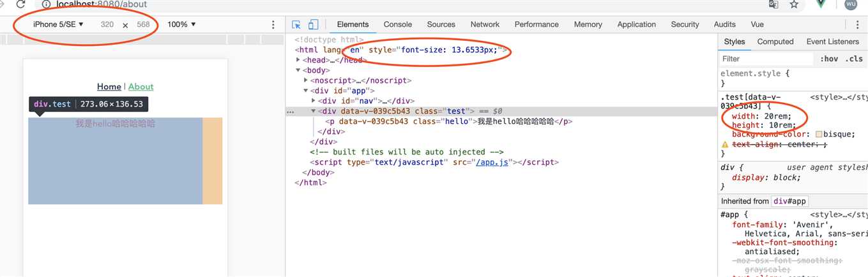Collapse the div id app node
This screenshot has height=277, width=868.
point(307,91)
